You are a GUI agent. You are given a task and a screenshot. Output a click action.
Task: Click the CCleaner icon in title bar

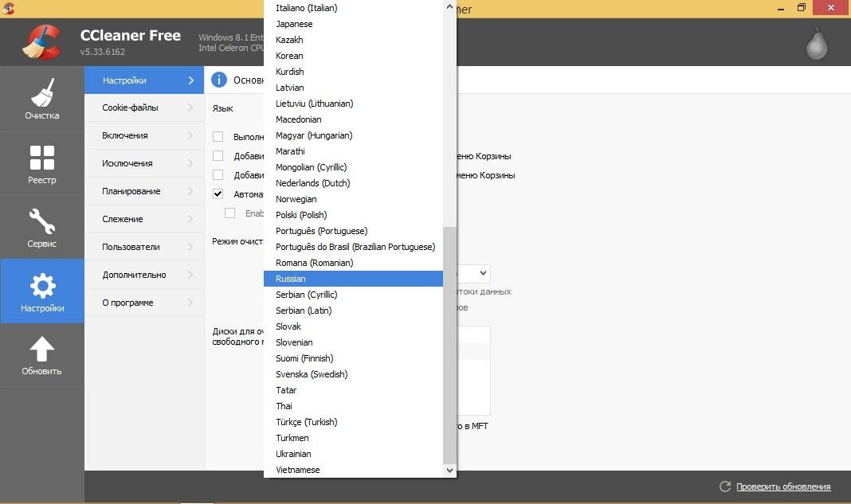(x=9, y=8)
